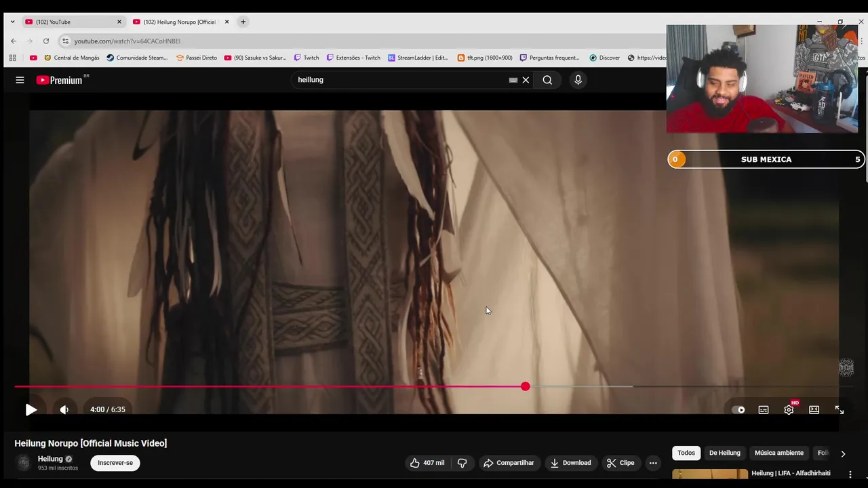Viewport: 868px width, 488px height.
Task: Close the (102) YouTube tab
Action: (x=119, y=22)
